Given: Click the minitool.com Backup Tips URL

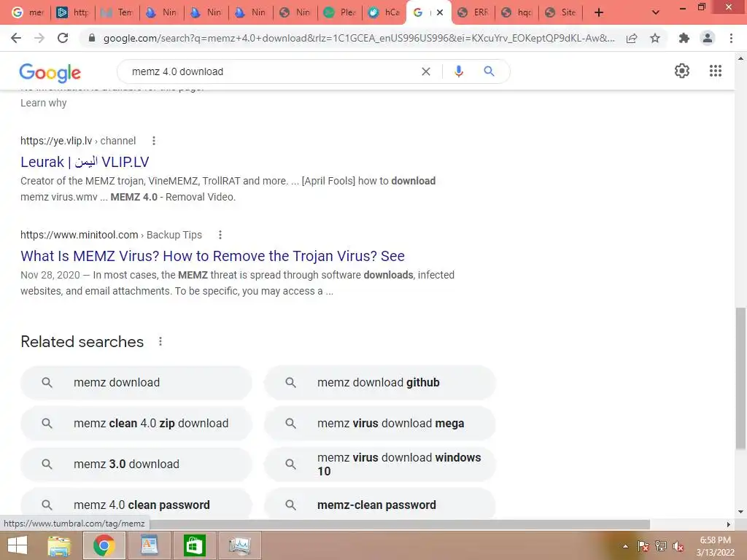Looking at the screenshot, I should tap(111, 235).
